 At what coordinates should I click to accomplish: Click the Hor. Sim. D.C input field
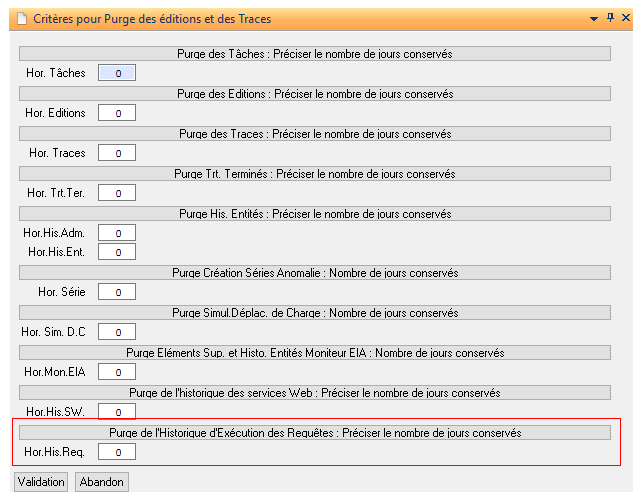pyautogui.click(x=117, y=332)
